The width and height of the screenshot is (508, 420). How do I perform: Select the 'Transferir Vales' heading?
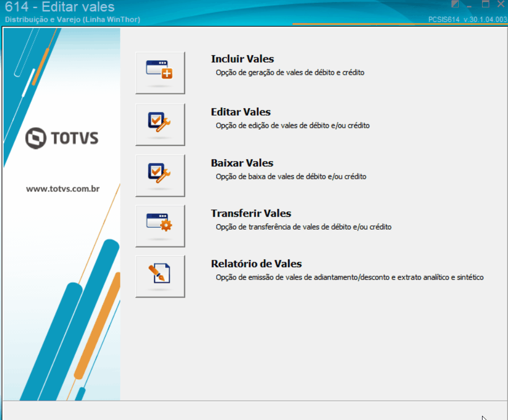[x=251, y=214]
